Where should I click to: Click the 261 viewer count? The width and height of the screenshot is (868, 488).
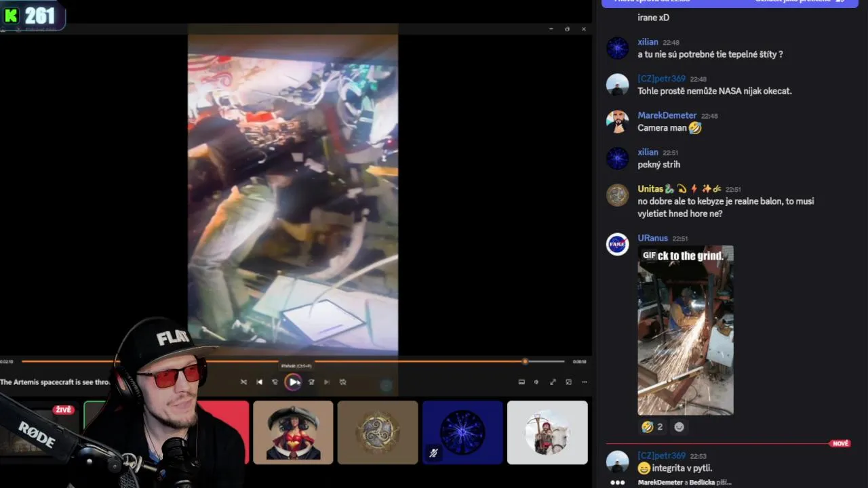tap(39, 16)
